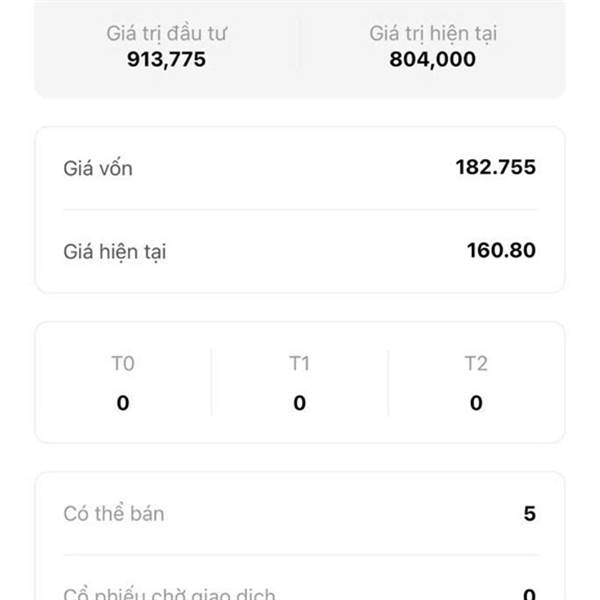
Task: Tap the T0 column header
Action: [x=123, y=363]
